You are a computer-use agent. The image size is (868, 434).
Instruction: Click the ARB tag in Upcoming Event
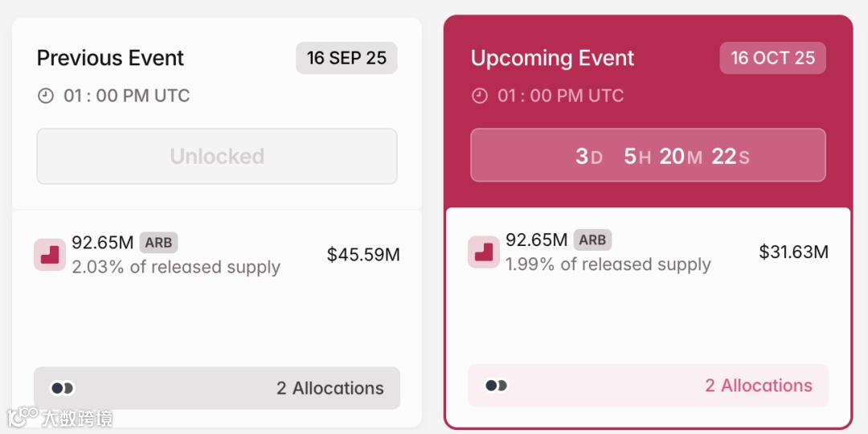[x=592, y=240]
